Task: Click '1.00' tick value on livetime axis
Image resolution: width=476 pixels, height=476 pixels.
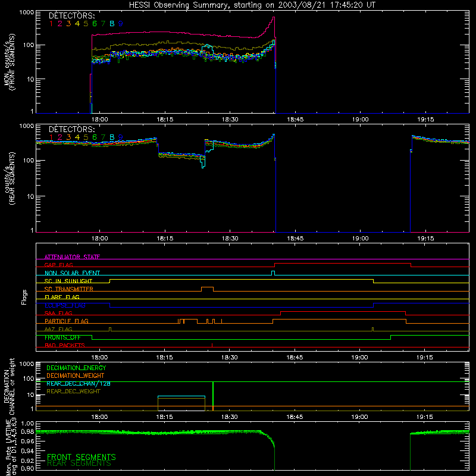Action: tap(27, 423)
